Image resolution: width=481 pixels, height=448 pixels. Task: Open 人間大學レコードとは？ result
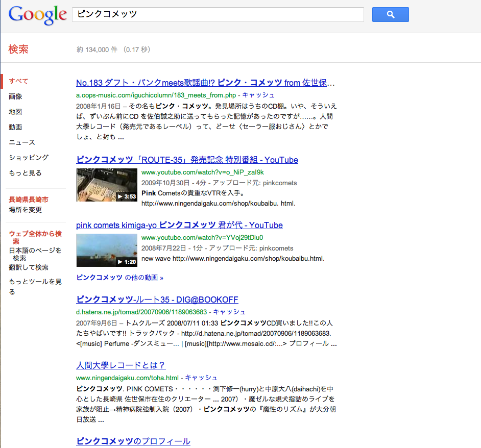121,365
